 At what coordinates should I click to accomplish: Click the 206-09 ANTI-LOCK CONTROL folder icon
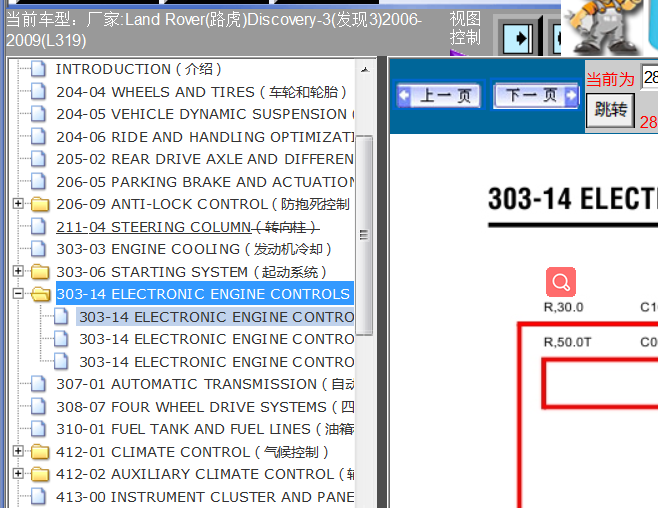point(40,204)
